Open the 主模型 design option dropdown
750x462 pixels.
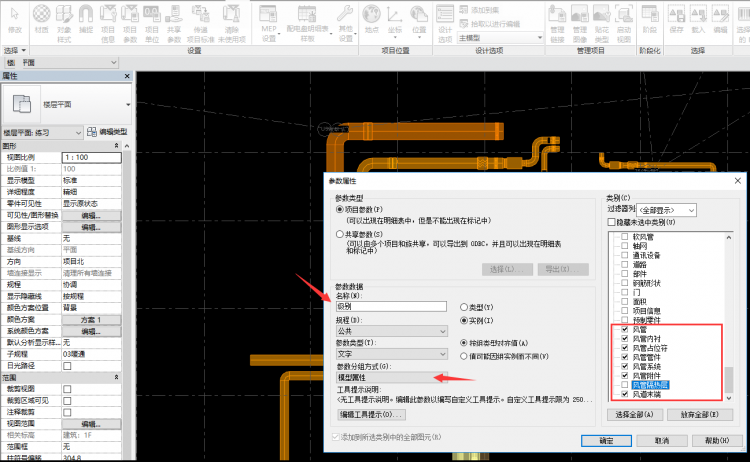(x=501, y=38)
